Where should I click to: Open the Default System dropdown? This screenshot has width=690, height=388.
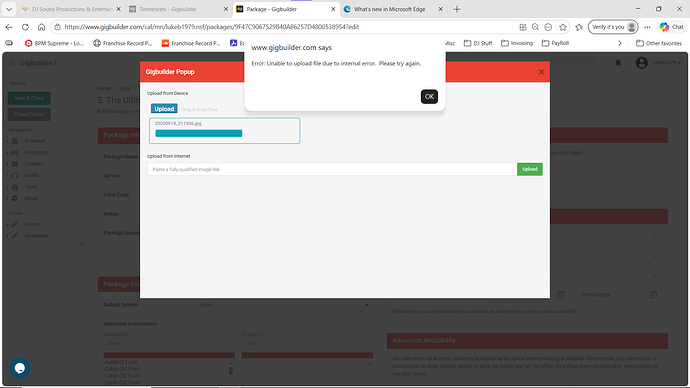(284, 305)
